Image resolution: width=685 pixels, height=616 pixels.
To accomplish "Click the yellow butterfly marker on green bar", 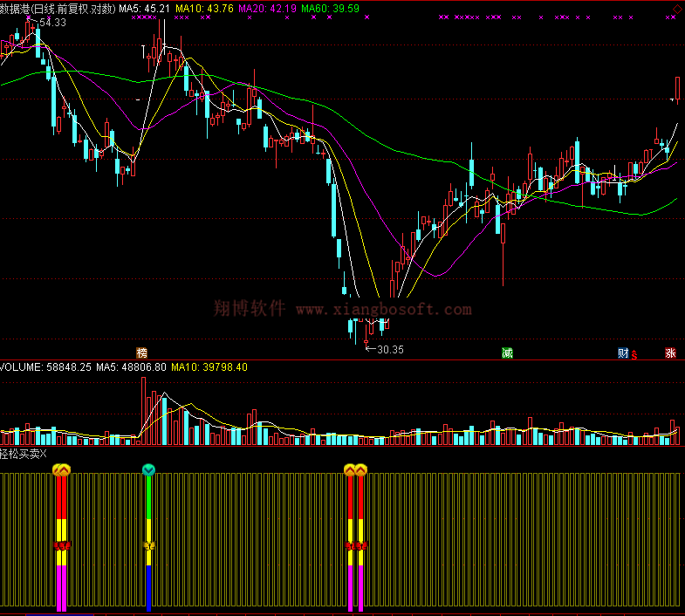I will (x=149, y=545).
